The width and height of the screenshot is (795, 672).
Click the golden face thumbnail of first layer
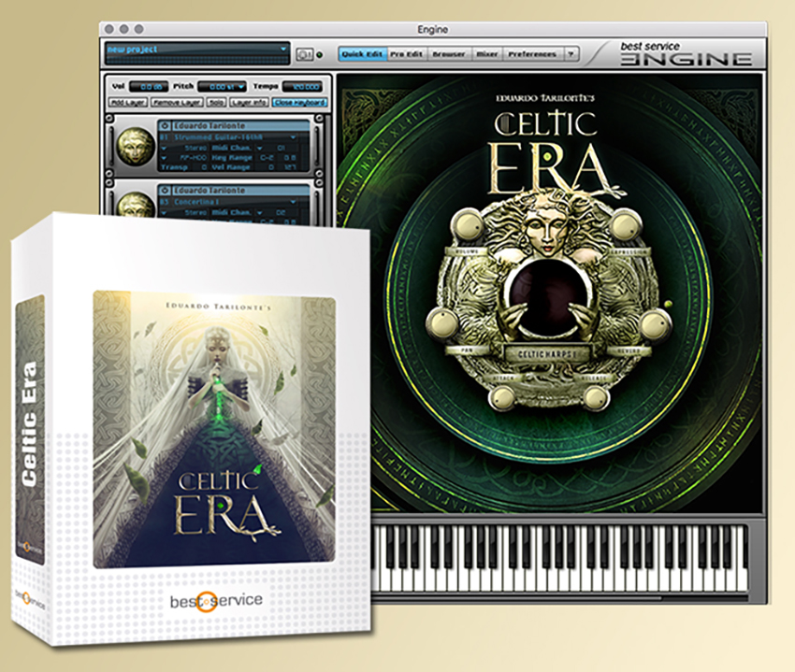(x=135, y=145)
